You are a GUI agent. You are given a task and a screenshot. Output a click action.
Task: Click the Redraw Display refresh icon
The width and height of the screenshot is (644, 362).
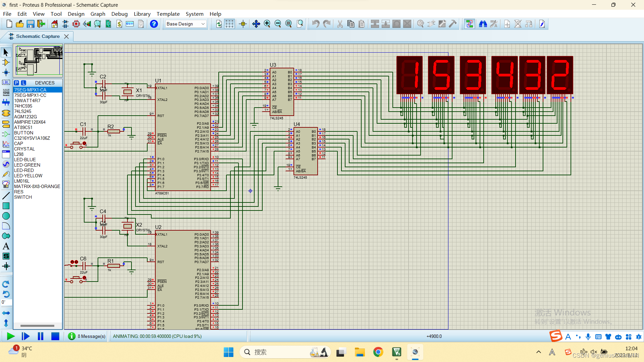[219, 24]
